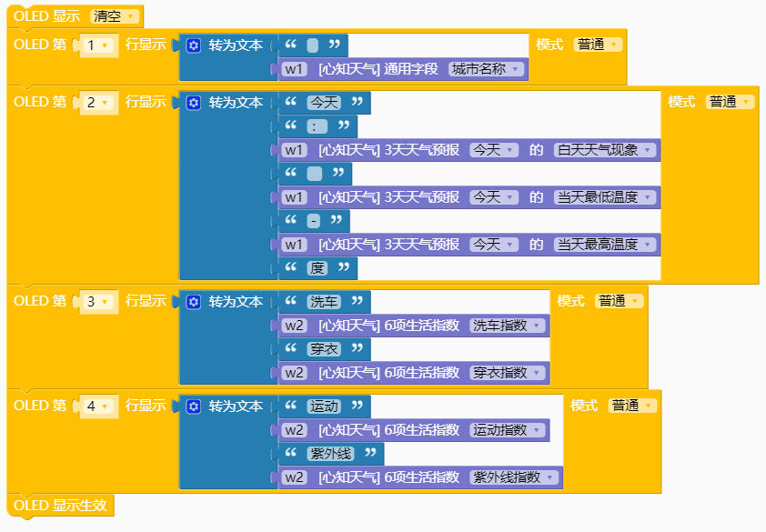
Task: Click w1 variable in 当天最高温度 block
Action: click(x=294, y=245)
